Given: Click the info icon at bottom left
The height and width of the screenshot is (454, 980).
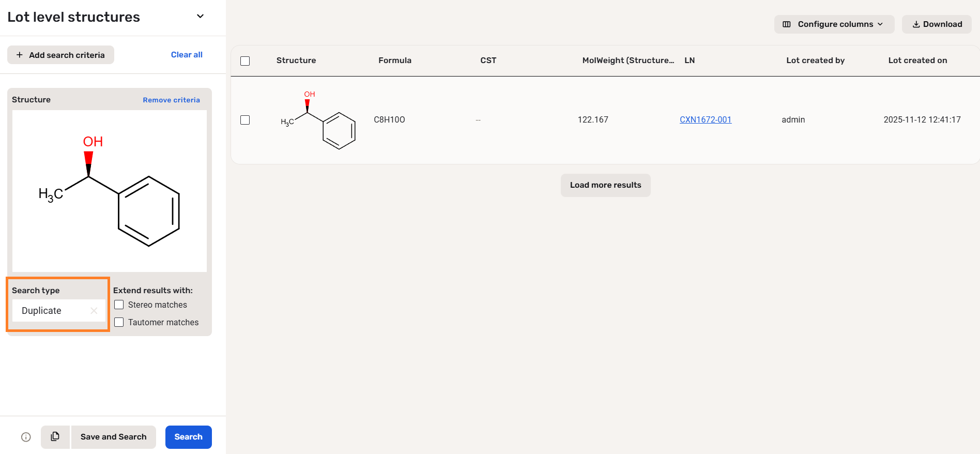Looking at the screenshot, I should [x=26, y=437].
